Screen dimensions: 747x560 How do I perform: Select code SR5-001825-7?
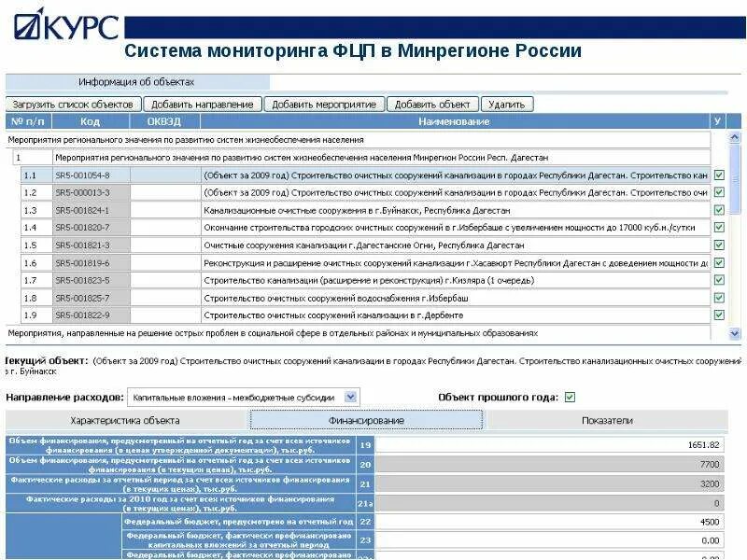click(x=91, y=298)
